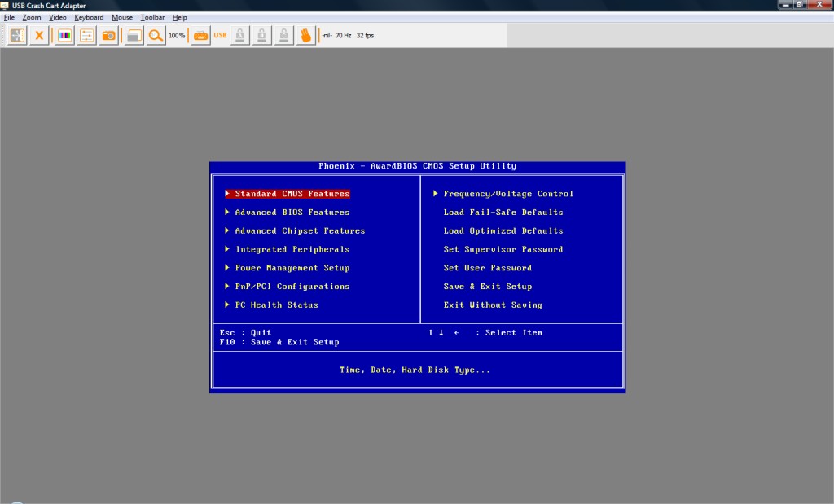Click the 32 fps readout
Image resolution: width=834 pixels, height=504 pixels.
coord(365,36)
